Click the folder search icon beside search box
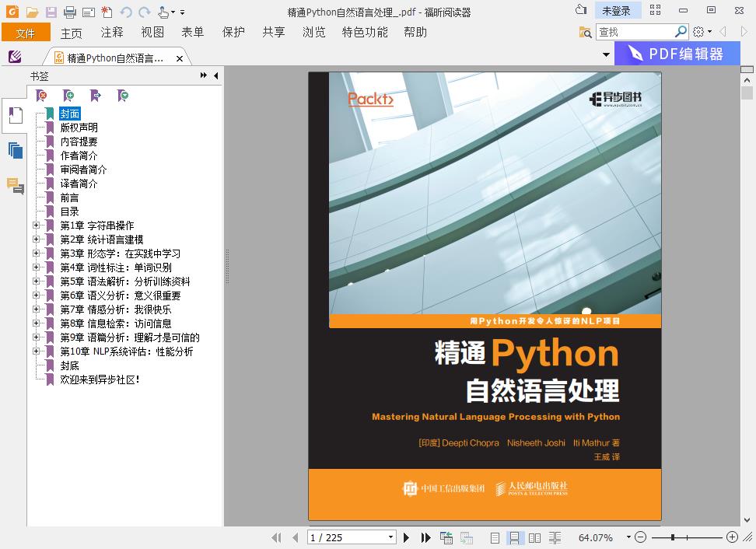This screenshot has height=549, width=756. click(x=585, y=32)
